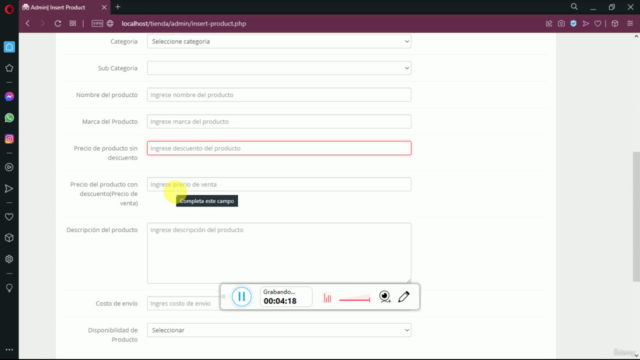
Task: Click the send arrow icon in the address bar
Action: coord(586,24)
